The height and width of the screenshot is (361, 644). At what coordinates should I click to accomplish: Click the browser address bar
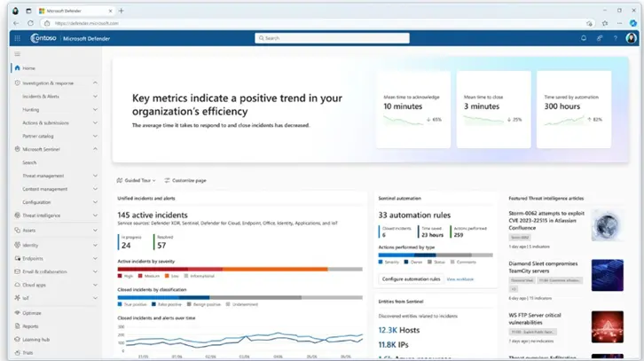(317, 23)
